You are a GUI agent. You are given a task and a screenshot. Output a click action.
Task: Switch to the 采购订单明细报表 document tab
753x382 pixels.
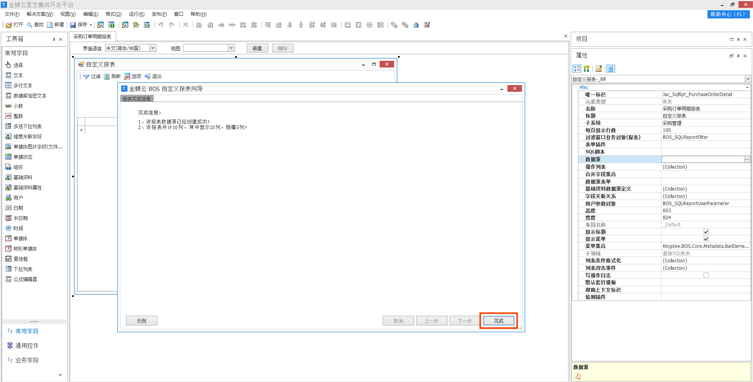(92, 36)
